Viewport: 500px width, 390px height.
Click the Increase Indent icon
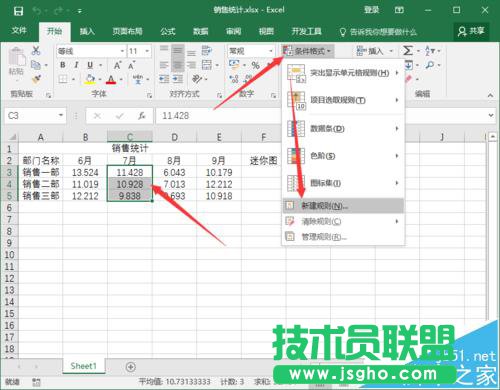pyautogui.click(x=178, y=79)
